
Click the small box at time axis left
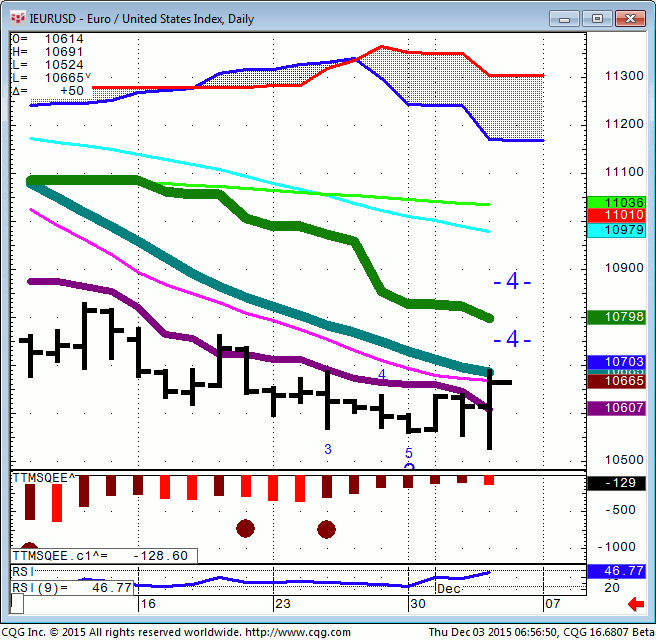[x=17, y=604]
